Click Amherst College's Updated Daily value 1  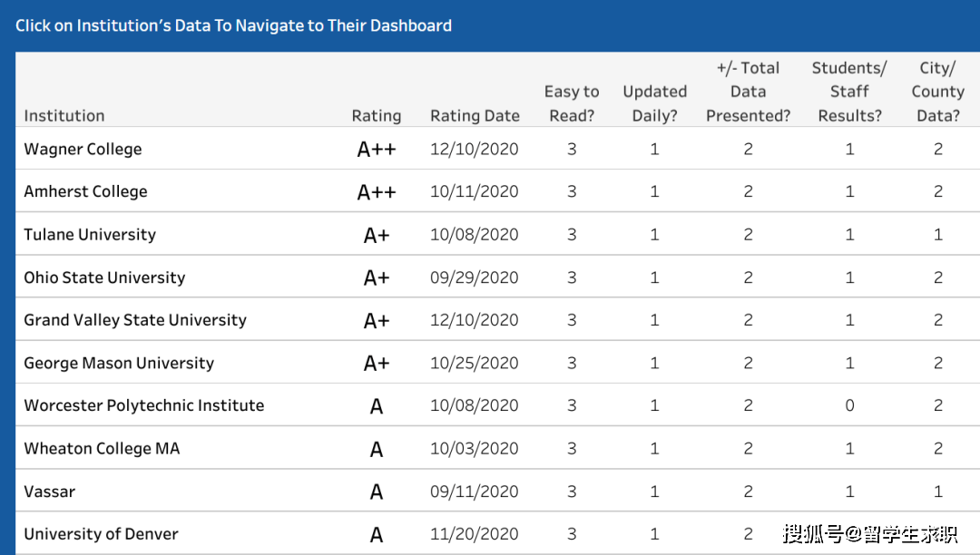(654, 191)
